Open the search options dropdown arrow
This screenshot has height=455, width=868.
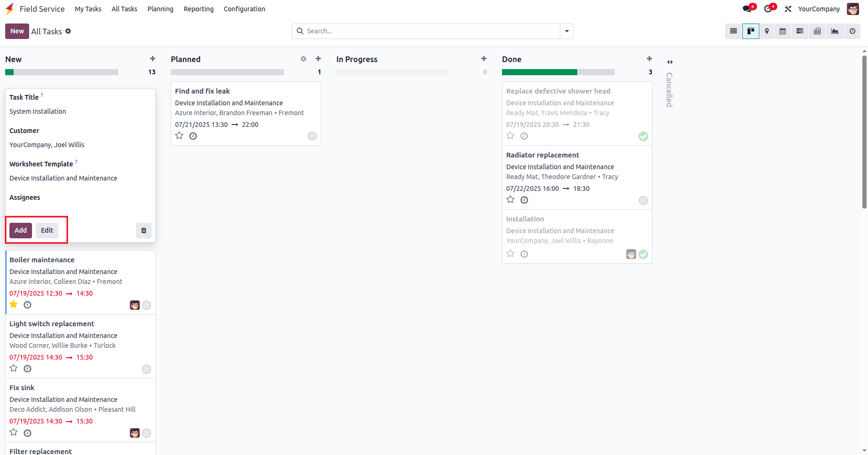[567, 31]
